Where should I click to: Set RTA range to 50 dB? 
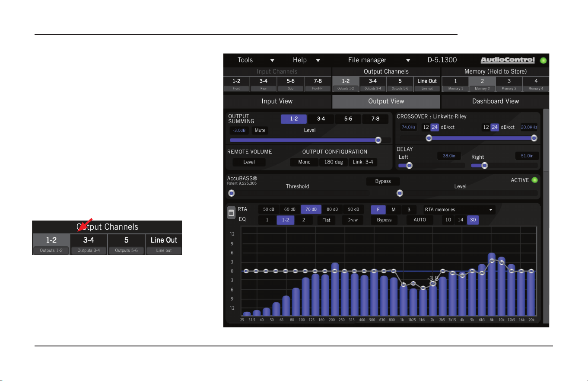[x=269, y=209]
